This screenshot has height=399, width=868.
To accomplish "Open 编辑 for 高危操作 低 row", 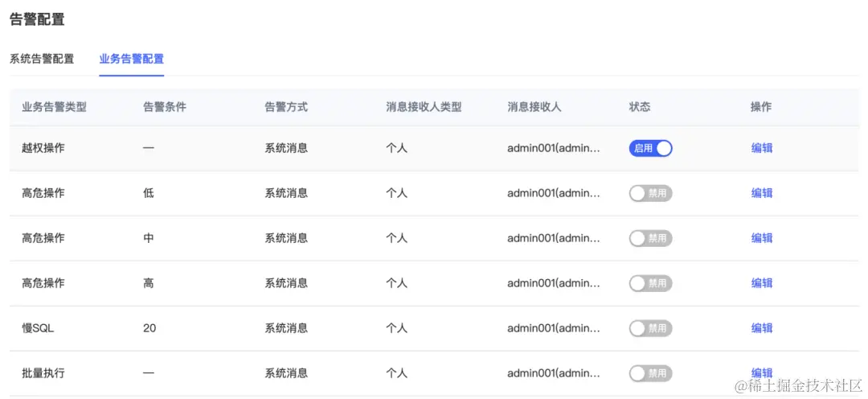I will coord(762,193).
